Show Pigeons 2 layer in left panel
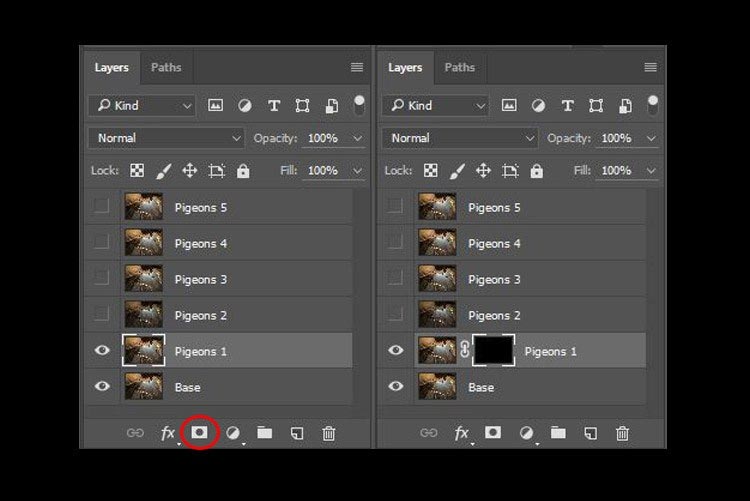 101,314
